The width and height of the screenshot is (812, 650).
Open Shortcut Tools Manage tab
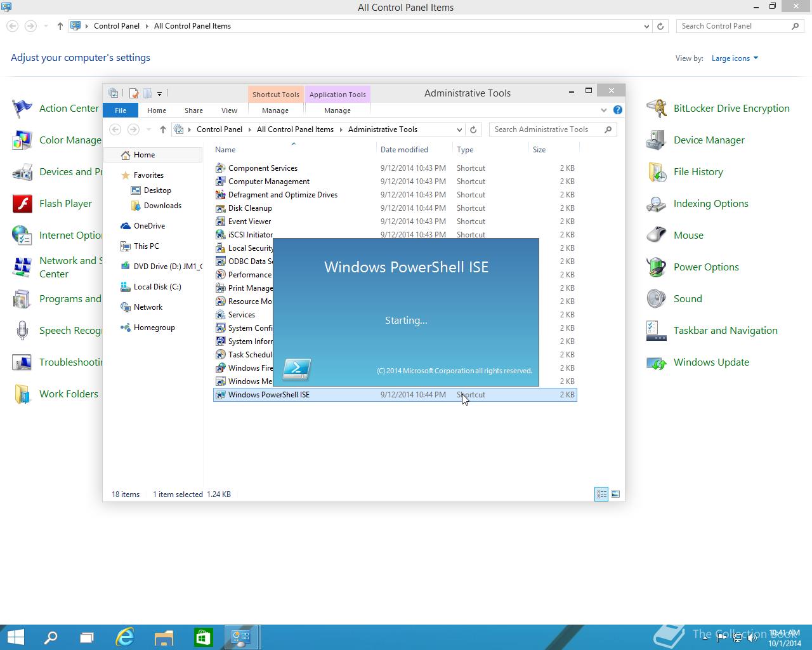pyautogui.click(x=275, y=110)
